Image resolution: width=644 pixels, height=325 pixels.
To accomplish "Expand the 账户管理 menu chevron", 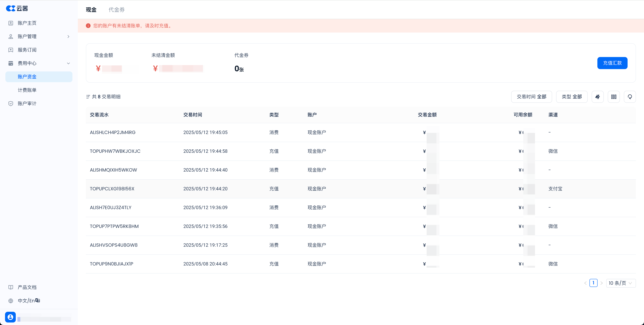I will [68, 37].
